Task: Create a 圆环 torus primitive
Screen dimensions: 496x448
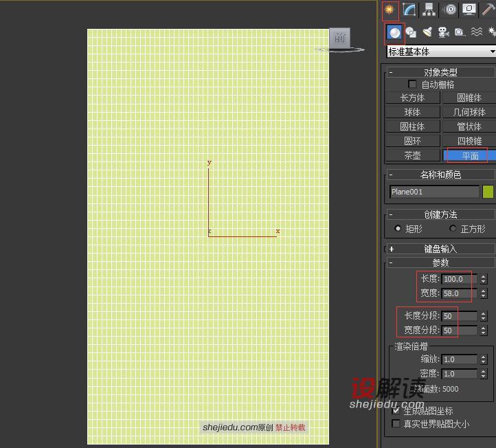Action: pos(412,141)
